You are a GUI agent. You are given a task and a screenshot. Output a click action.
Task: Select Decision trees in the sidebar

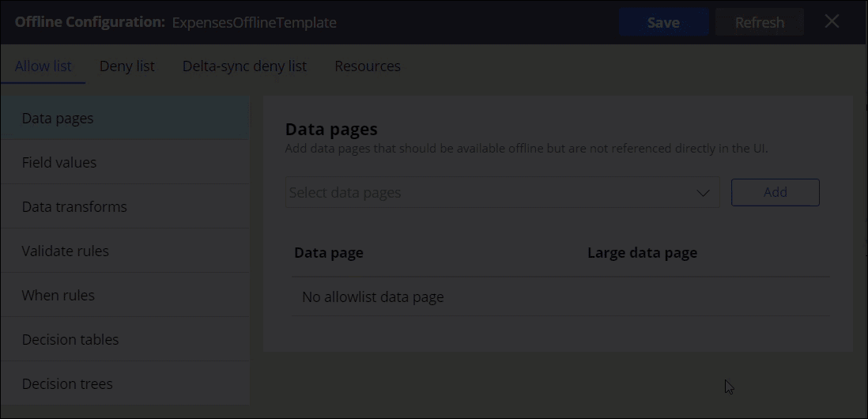[125, 383]
